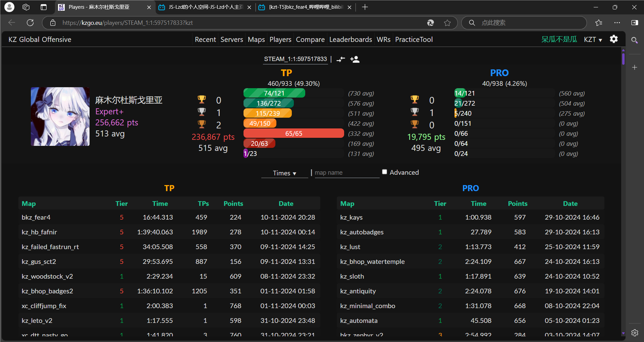Open sidebar customize gear at bottom
The height and width of the screenshot is (342, 644).
635,333
